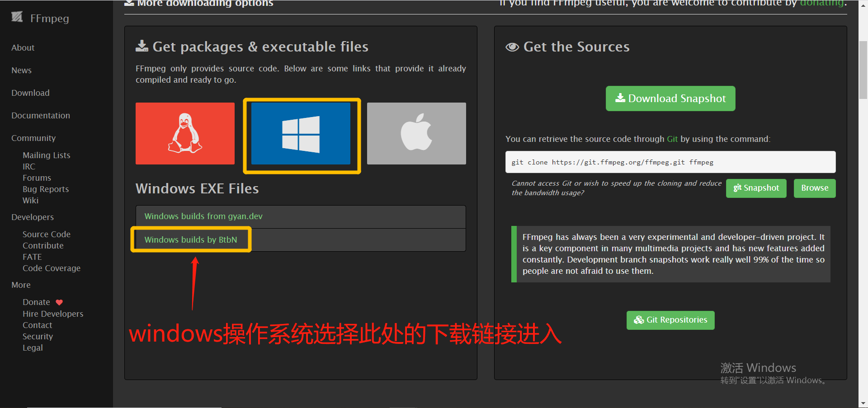
Task: Click the Browse button near the Git instructions
Action: point(814,188)
